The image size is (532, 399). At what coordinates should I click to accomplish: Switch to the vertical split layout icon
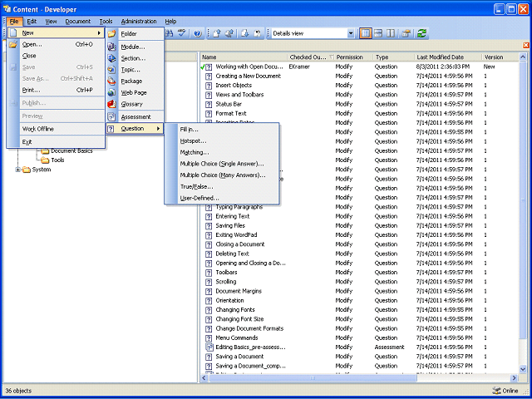click(x=391, y=33)
